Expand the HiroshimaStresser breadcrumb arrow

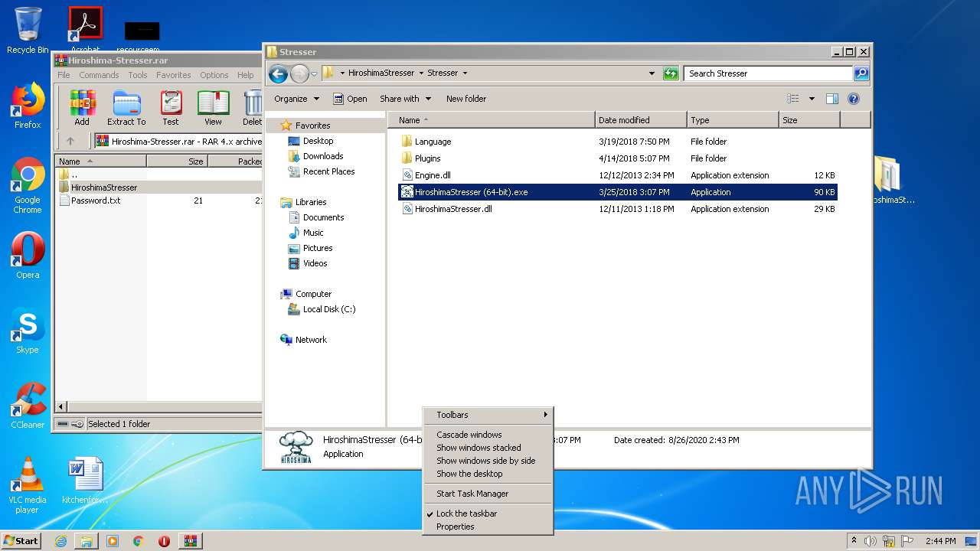tap(421, 73)
